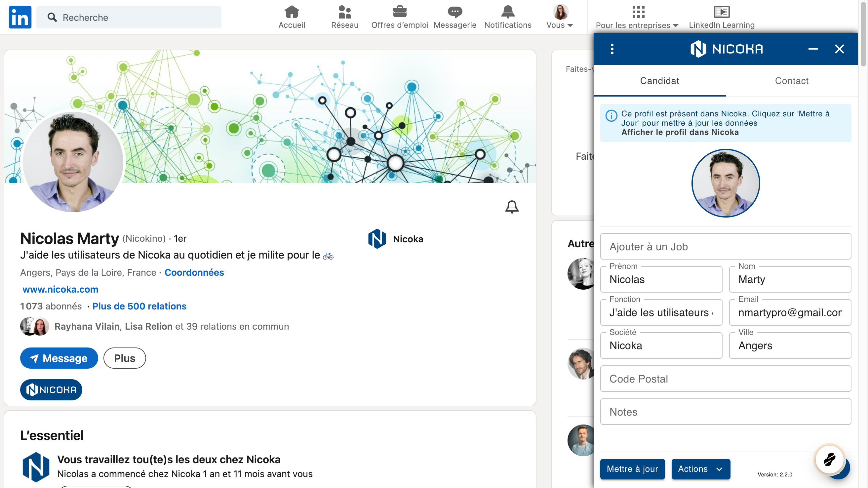Click the Nom field
Viewport: 868px width, 488px height.
click(790, 279)
